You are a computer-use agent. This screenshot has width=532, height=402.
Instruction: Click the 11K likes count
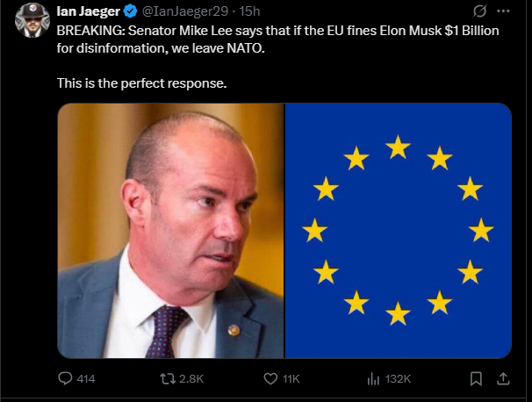coord(291,378)
